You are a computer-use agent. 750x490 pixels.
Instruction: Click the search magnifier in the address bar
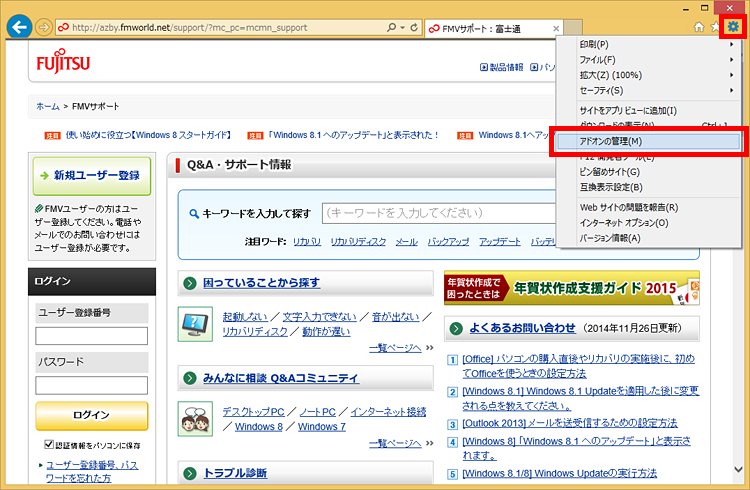coord(388,27)
